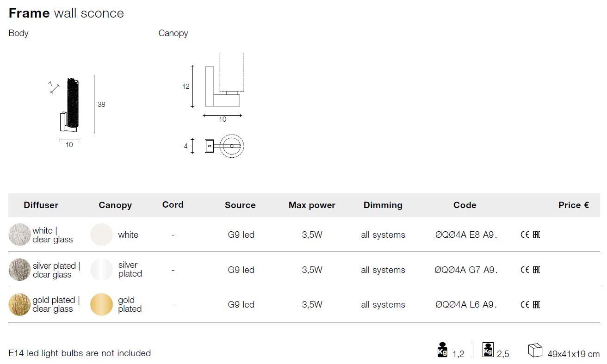Click the 'silver plated | clear glass' label
Image resolution: width=607 pixels, height=364 pixels.
[x=56, y=270]
